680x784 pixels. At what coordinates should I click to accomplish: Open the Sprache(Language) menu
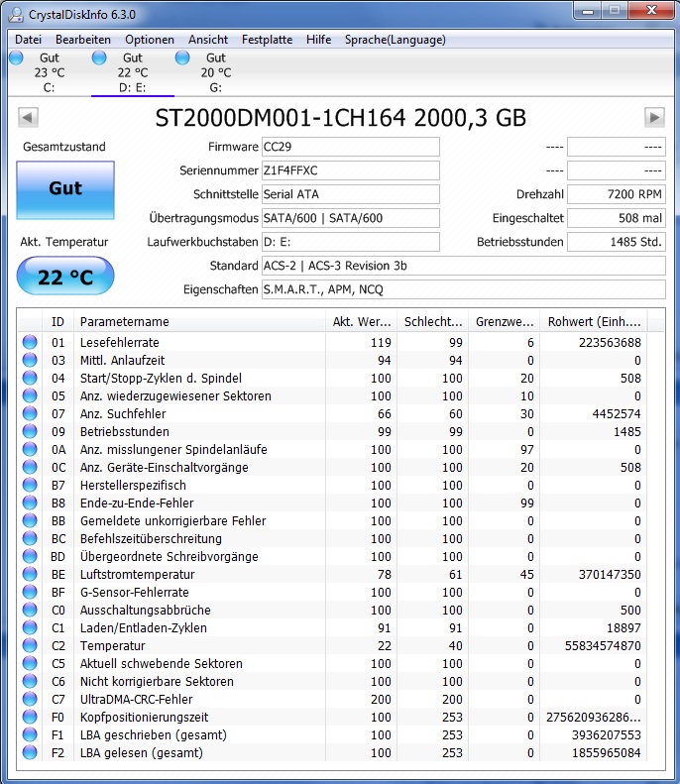point(395,40)
